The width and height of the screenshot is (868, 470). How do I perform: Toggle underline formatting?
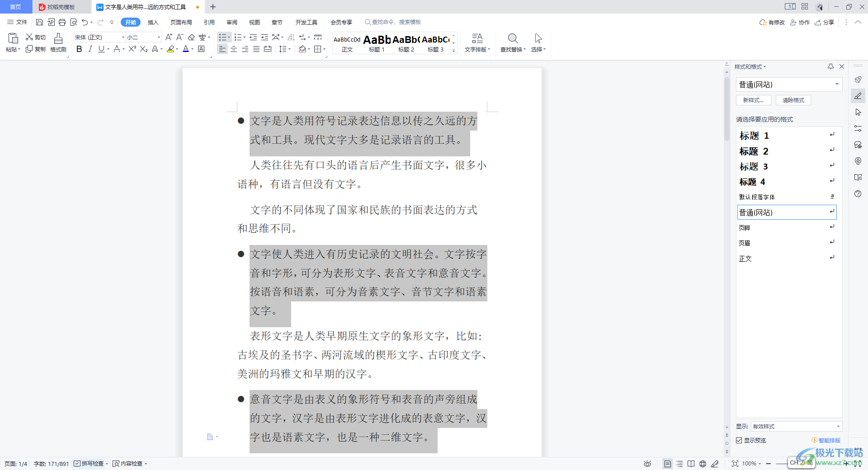coord(101,49)
